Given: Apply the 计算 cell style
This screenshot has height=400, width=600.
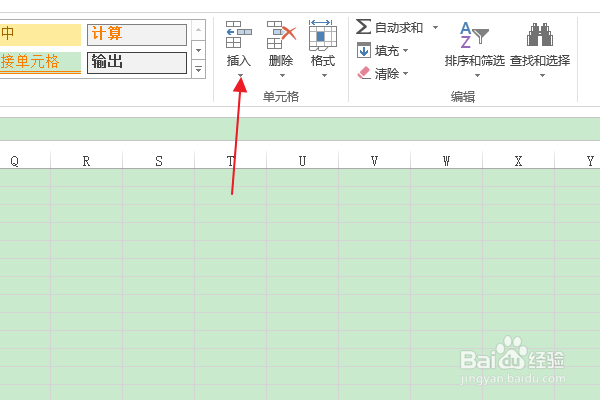Looking at the screenshot, I should [137, 34].
